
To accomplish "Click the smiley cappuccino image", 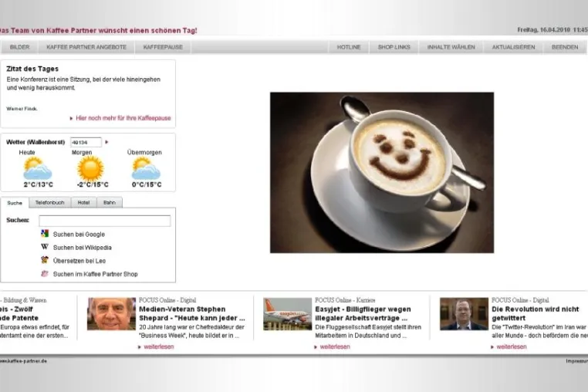I will [x=382, y=173].
